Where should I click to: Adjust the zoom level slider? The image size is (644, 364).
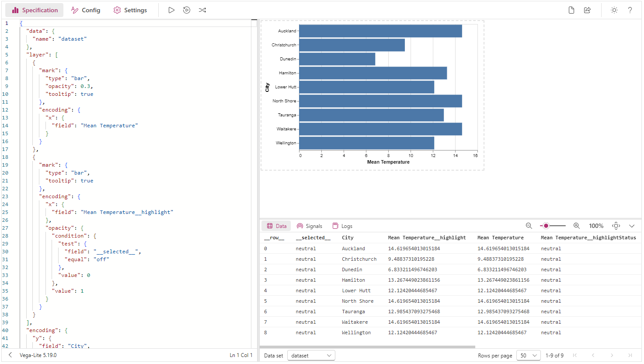click(x=553, y=226)
